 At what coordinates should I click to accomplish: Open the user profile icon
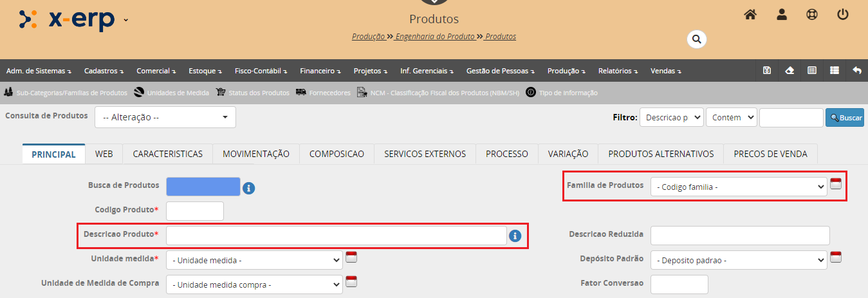(782, 15)
